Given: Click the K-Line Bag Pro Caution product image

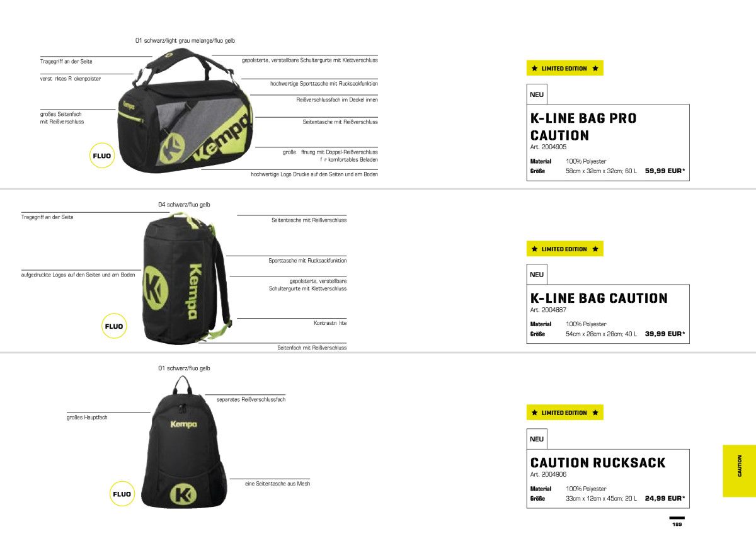Looking at the screenshot, I should tap(186, 113).
